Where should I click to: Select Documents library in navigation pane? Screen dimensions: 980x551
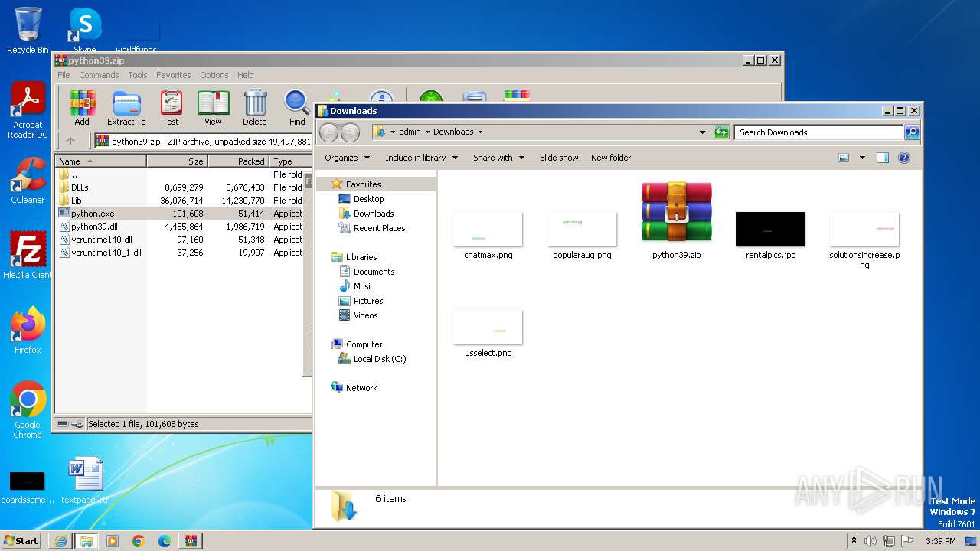pyautogui.click(x=374, y=272)
